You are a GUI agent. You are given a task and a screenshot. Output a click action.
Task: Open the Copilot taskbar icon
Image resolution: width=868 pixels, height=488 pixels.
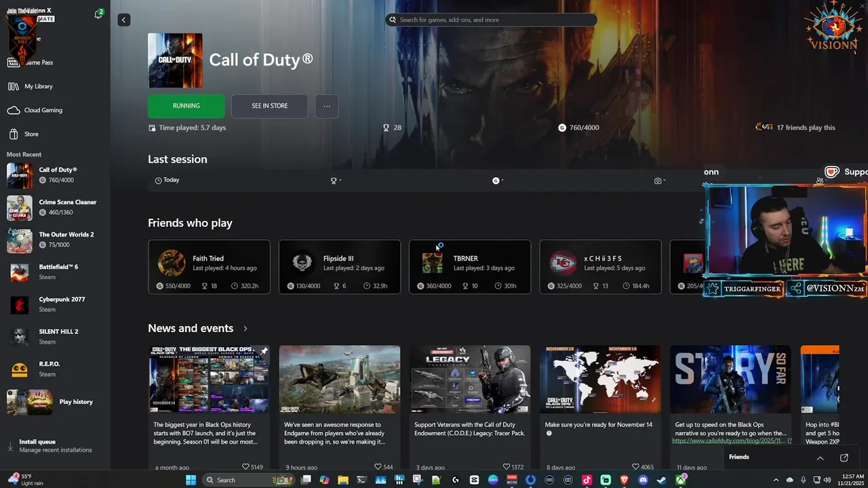[x=324, y=480]
